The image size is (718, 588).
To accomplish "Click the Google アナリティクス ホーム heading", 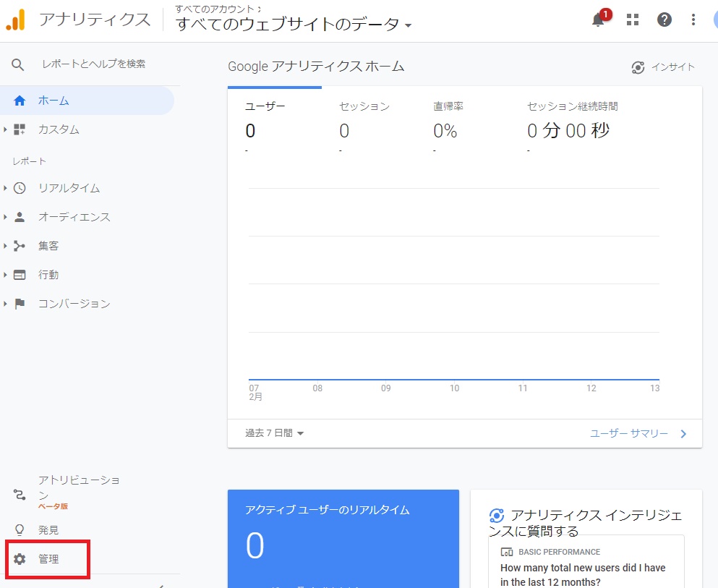I will (316, 67).
